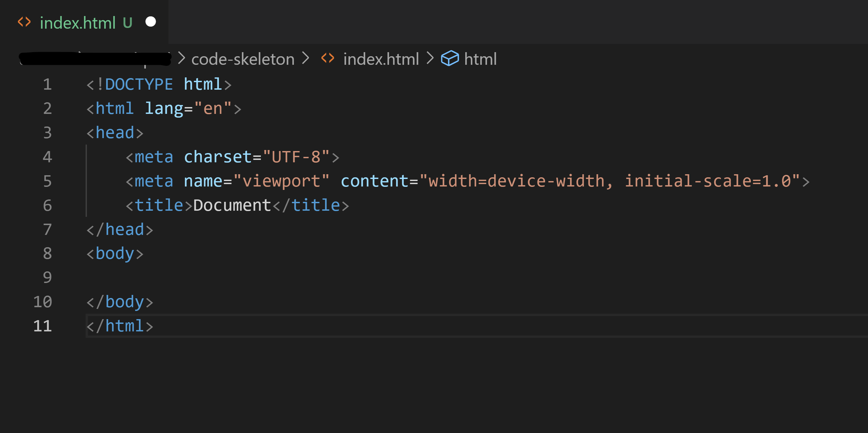Open the index.html breadcrumb item
This screenshot has height=433, width=868.
point(381,59)
